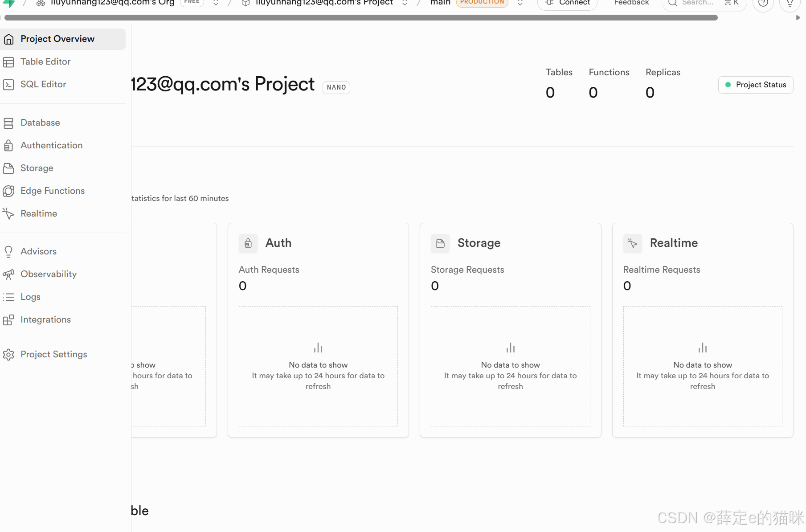Screen dimensions: 806x532
Task: Click the Realtime card cursor icon
Action: tap(633, 243)
